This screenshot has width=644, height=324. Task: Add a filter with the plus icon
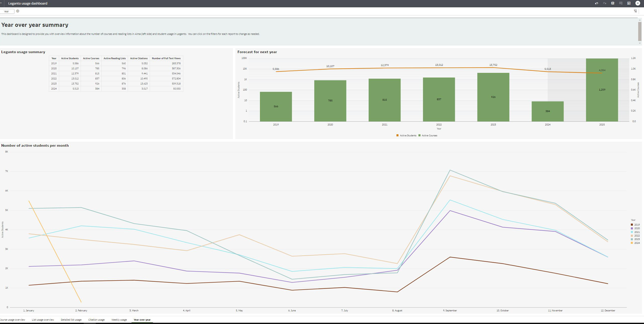(x=18, y=11)
